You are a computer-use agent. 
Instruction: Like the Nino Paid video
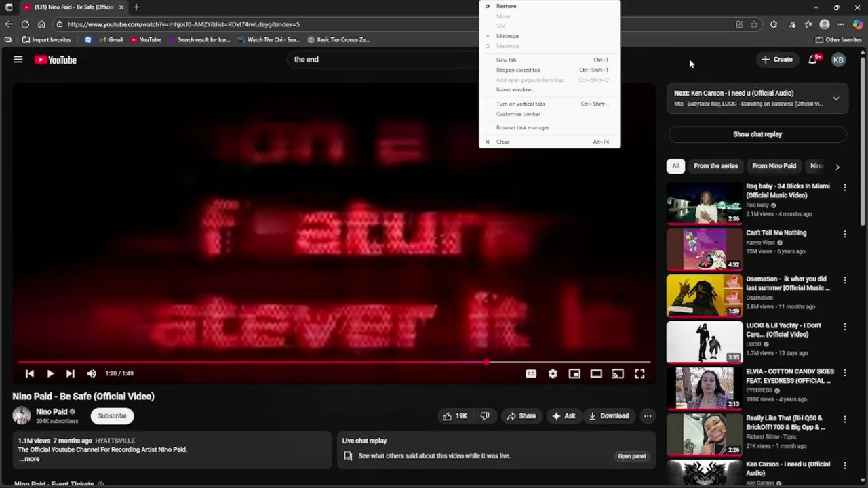click(455, 416)
